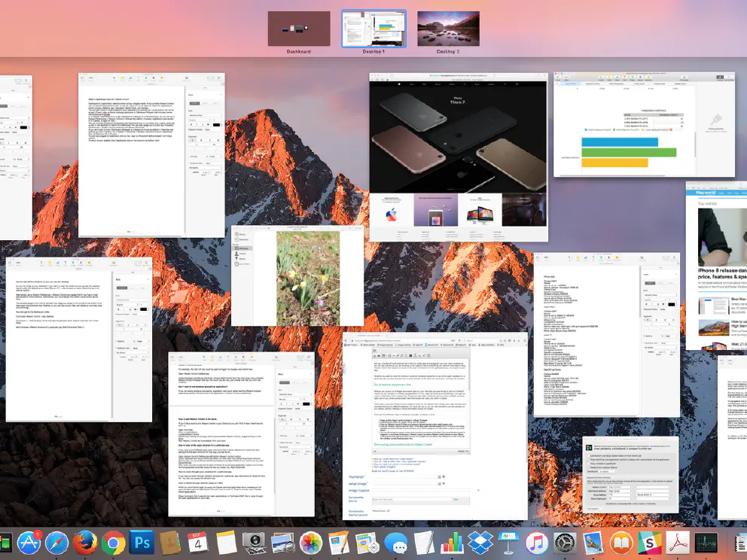Launch Google Chrome from the dock
This screenshot has width=747, height=560.
pyautogui.click(x=113, y=543)
